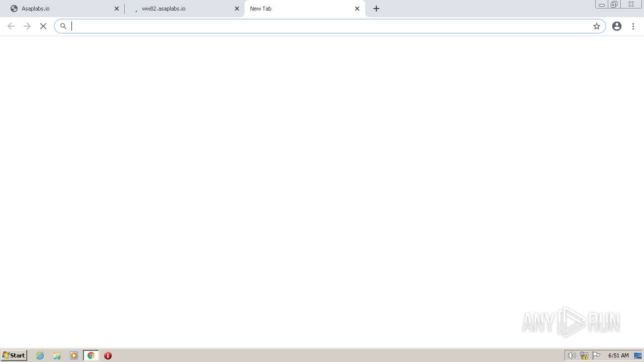Open the Opera browser from taskbar
This screenshot has width=644, height=362.
click(108, 355)
